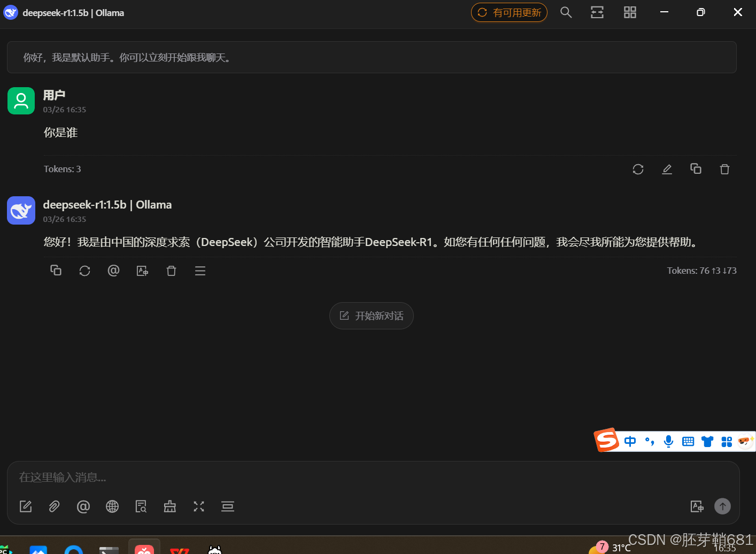Open the search icon in the title bar
The width and height of the screenshot is (756, 554).
[x=566, y=12]
